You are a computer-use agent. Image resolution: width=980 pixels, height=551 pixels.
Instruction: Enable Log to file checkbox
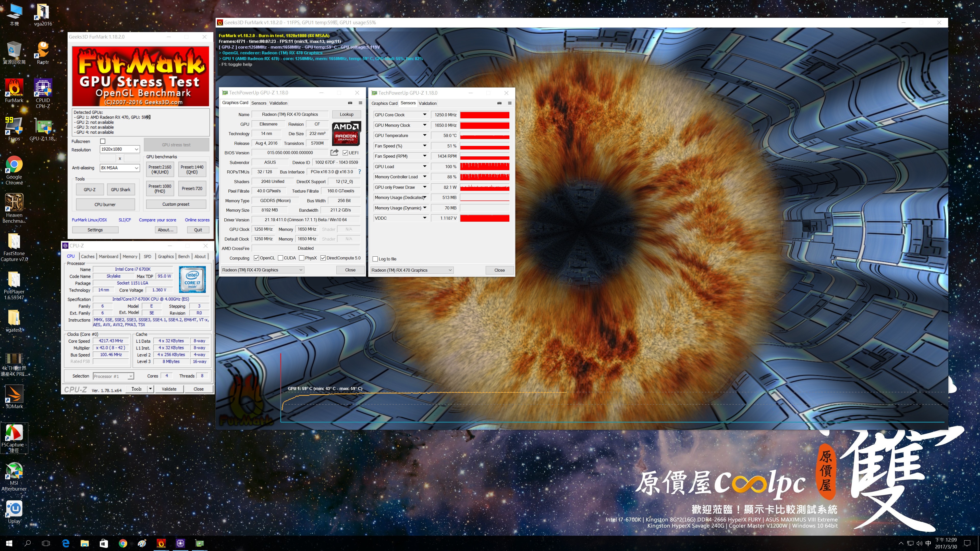pos(375,259)
